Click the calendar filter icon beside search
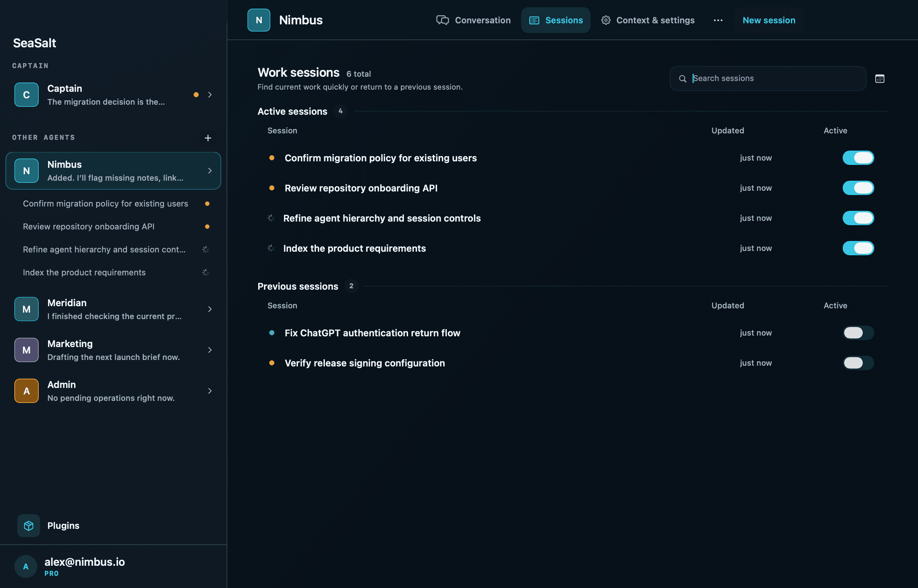This screenshot has height=588, width=918. click(879, 79)
